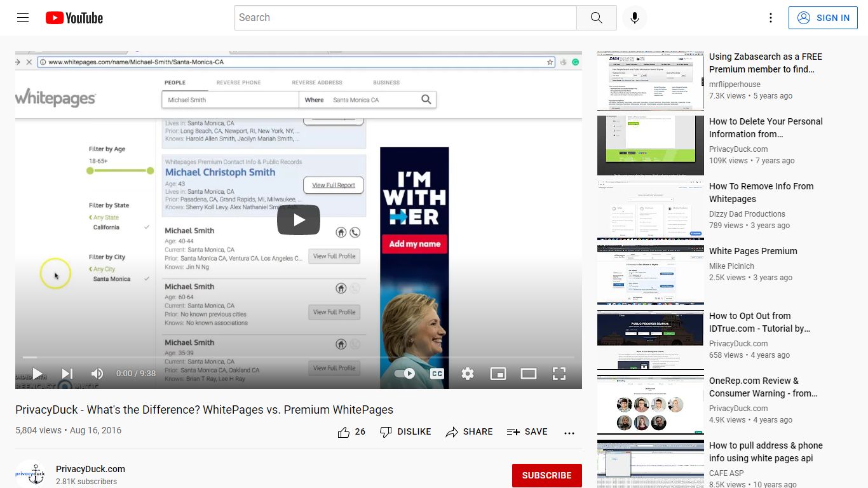Click the '2.81K subscribers' text
Screen dimensions: 868x488
coord(86,482)
